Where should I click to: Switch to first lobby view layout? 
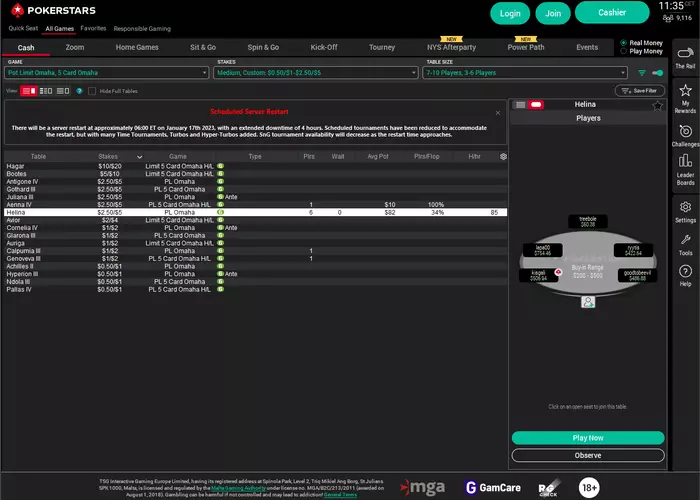click(29, 91)
